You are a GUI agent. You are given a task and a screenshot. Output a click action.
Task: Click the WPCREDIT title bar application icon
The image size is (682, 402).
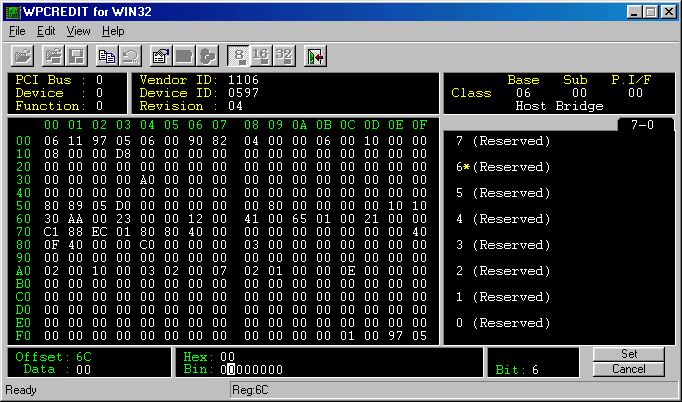(12, 12)
